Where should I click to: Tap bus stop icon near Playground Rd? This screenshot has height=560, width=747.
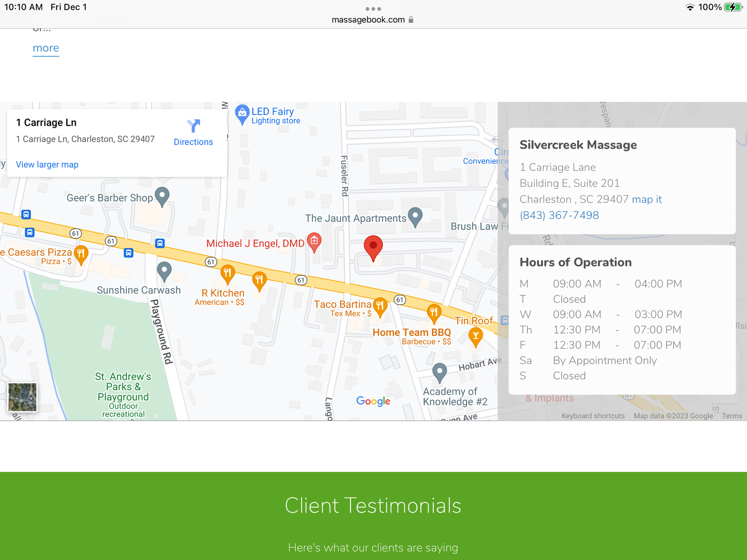tap(160, 243)
